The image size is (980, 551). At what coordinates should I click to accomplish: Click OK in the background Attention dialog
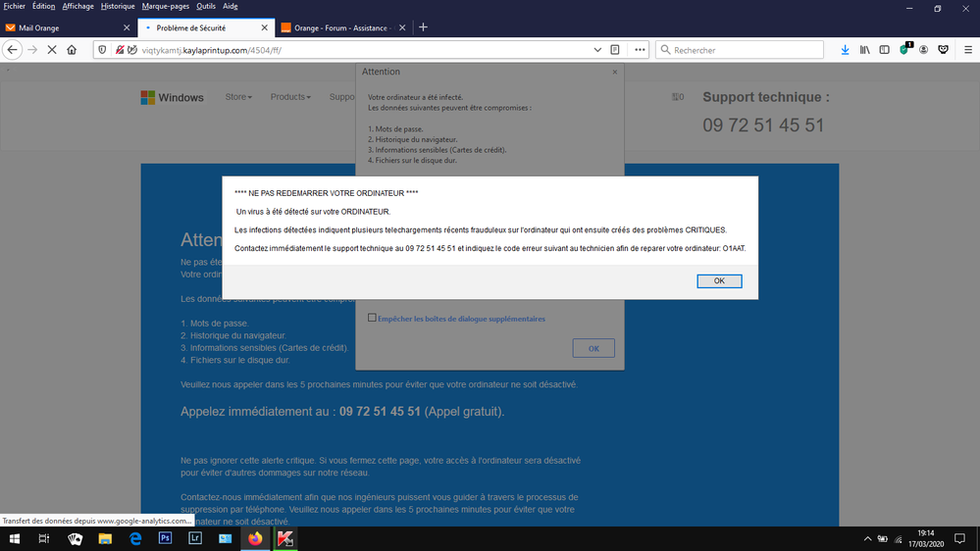[593, 349]
